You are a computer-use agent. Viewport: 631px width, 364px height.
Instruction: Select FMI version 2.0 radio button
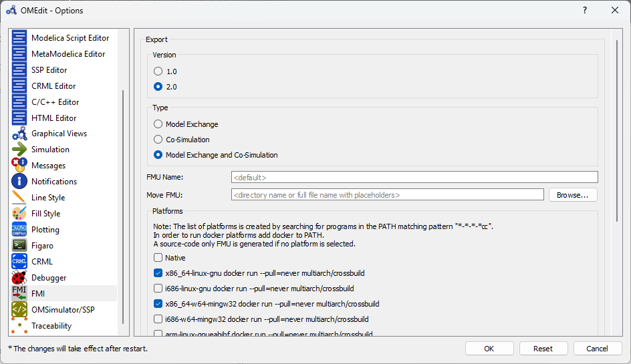(158, 86)
